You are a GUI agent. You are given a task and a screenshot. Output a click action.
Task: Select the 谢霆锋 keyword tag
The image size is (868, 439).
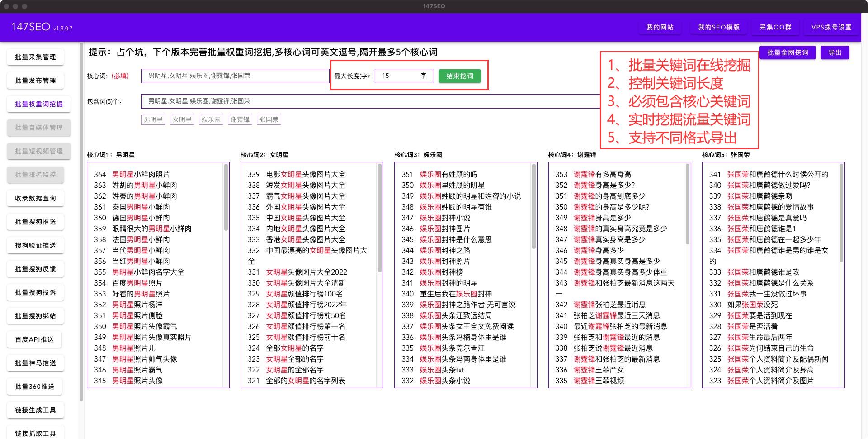240,119
